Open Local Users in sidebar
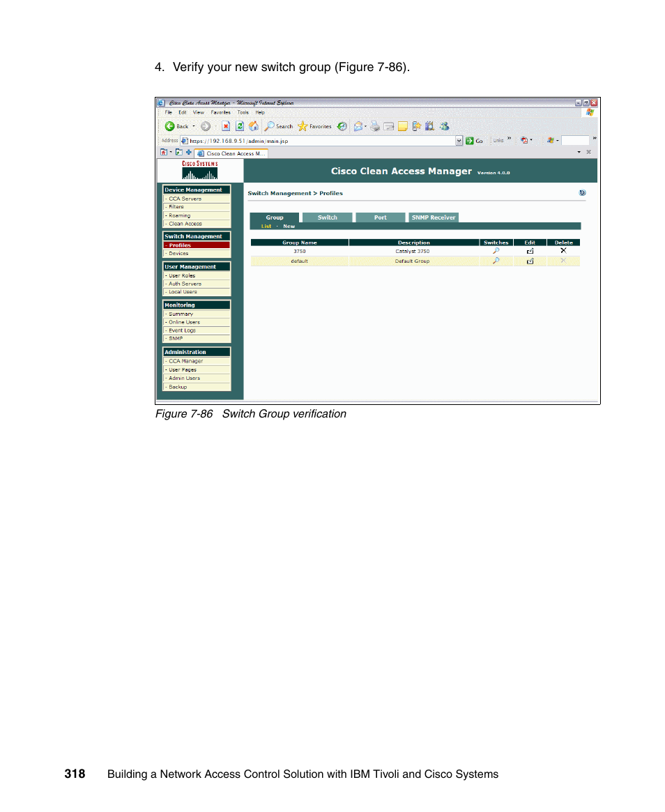Viewport: 665px width, 812px height. point(197,292)
